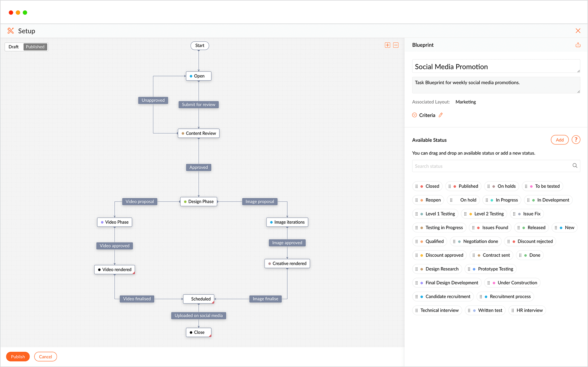Click drag handle of Published status
This screenshot has width=588, height=367.
coord(450,186)
